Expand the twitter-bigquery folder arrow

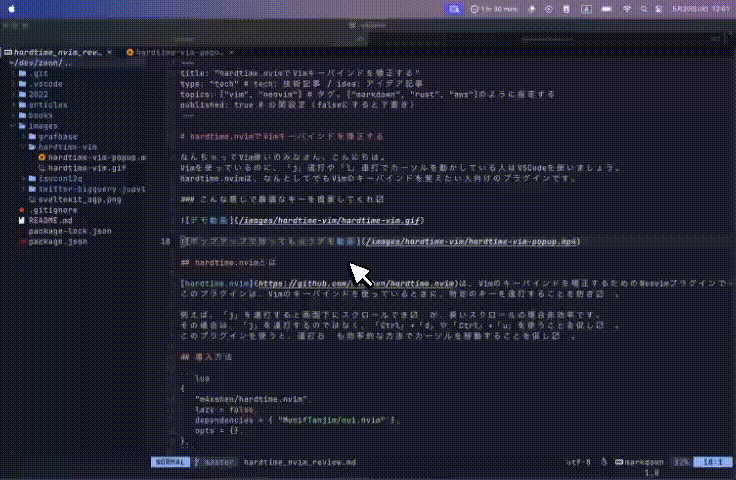(23, 189)
